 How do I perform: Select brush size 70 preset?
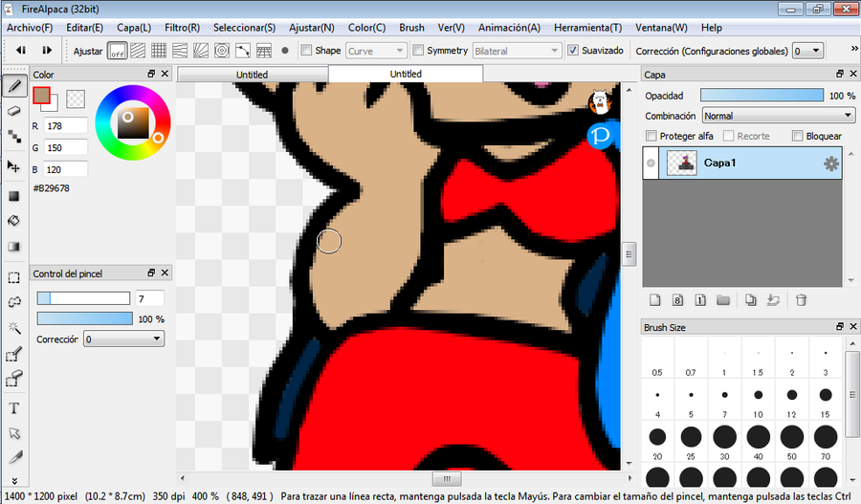[826, 443]
